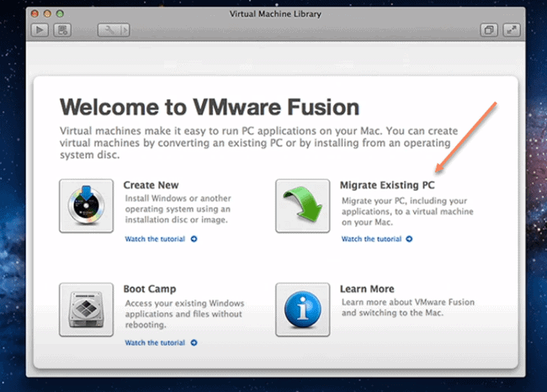
Task: Switch to Unity view button
Action: (x=489, y=30)
